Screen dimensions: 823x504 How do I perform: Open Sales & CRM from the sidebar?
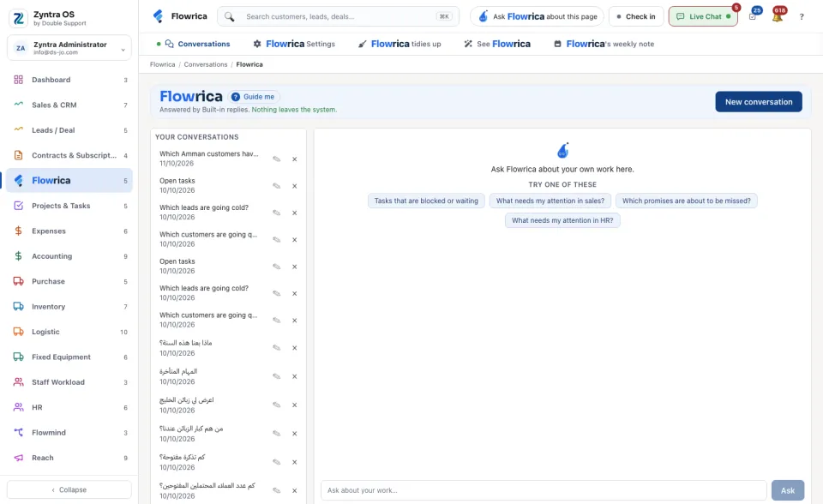[x=69, y=105]
